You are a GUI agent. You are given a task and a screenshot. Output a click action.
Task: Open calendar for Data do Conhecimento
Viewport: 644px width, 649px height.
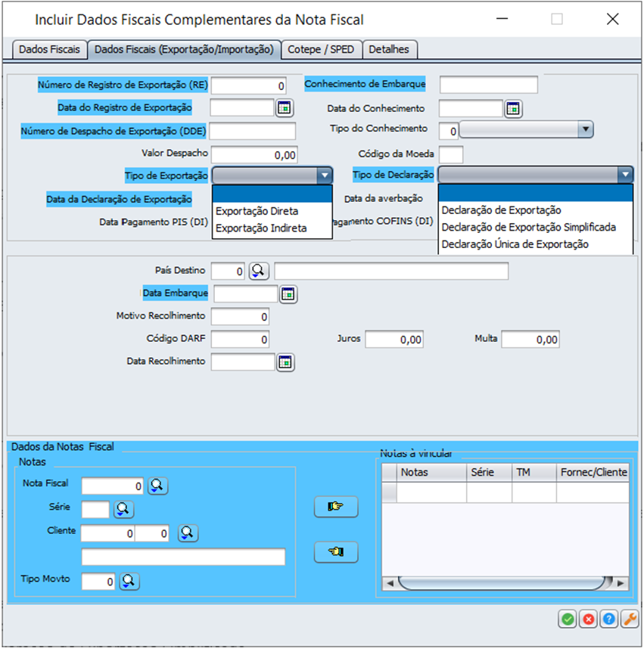tap(513, 109)
